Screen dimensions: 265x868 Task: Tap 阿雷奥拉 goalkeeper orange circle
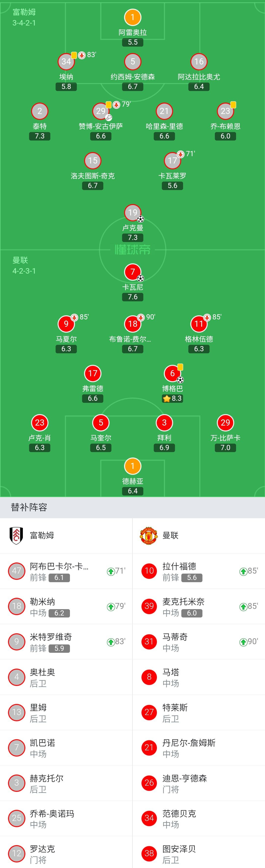tap(132, 17)
